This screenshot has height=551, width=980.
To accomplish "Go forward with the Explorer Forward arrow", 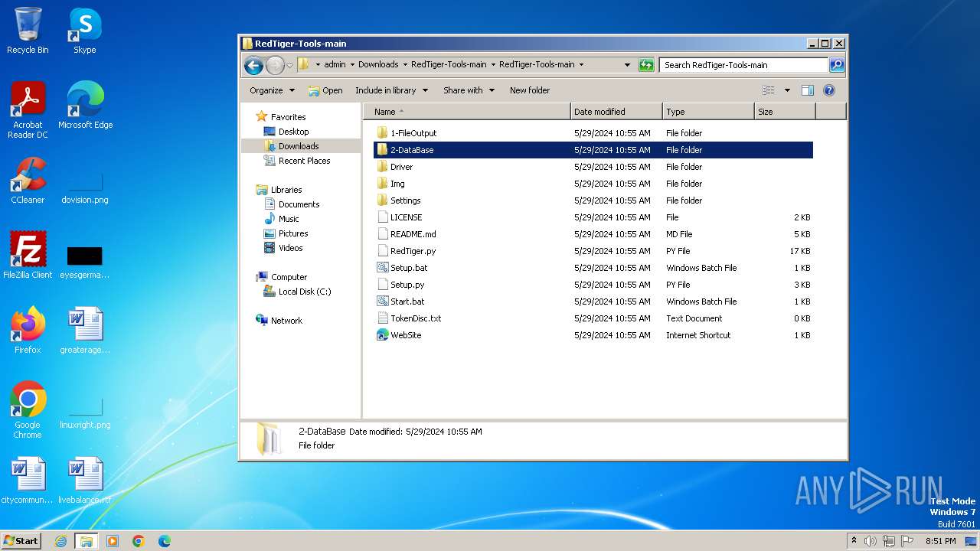I will pos(275,66).
